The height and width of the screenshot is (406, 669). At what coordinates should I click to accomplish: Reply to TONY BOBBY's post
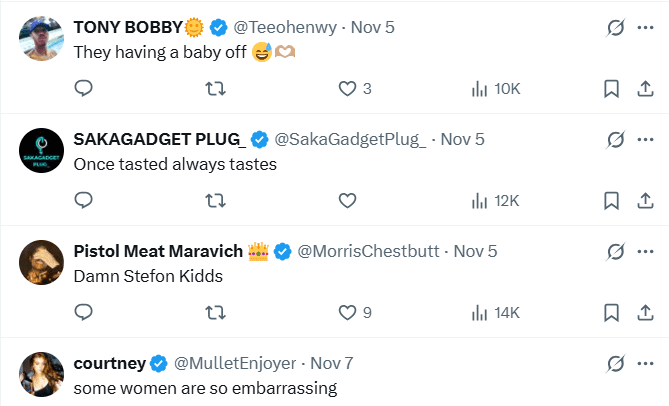tap(84, 89)
